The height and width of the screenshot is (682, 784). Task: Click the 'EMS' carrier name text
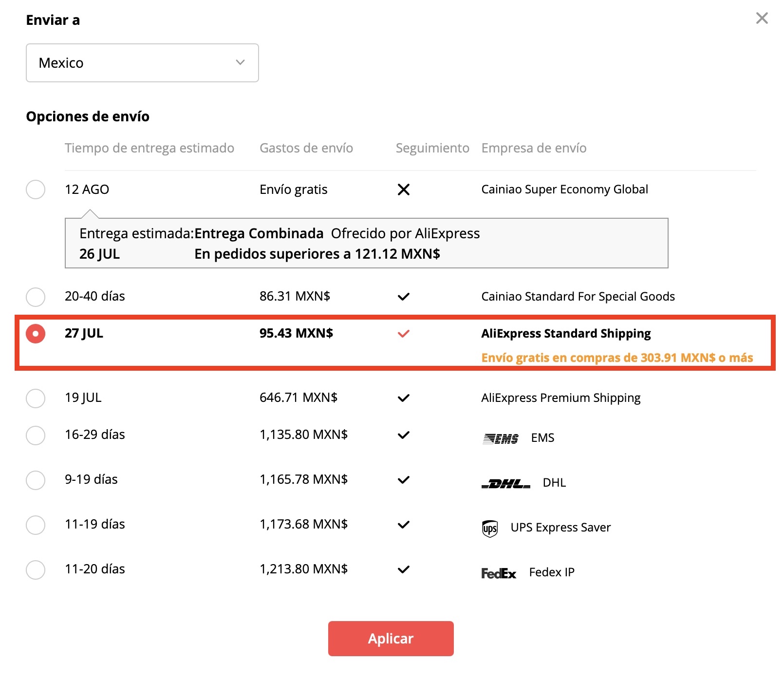pos(543,438)
